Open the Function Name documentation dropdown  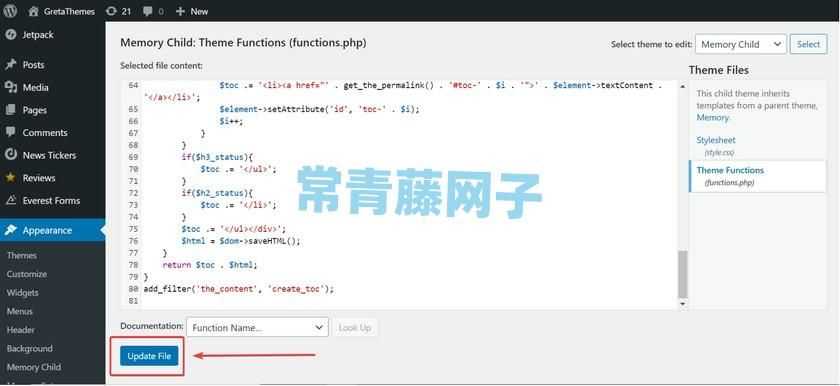coord(258,328)
